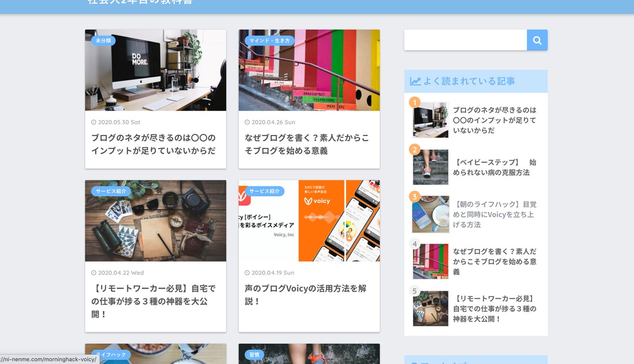This screenshot has width=634, height=364.
Task: Open post 声のブログVoicyの活用方法を解説！
Action: point(306,295)
